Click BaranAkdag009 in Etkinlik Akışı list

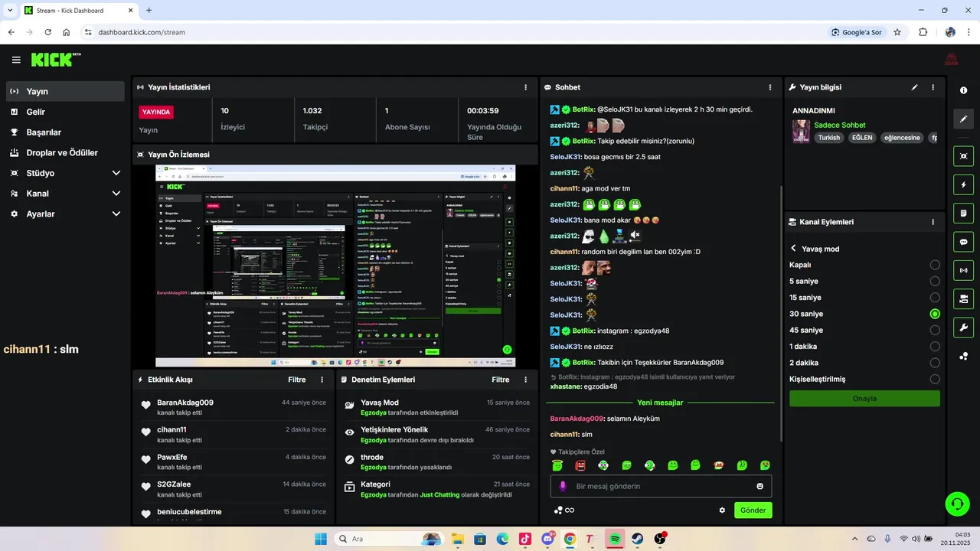coord(185,403)
